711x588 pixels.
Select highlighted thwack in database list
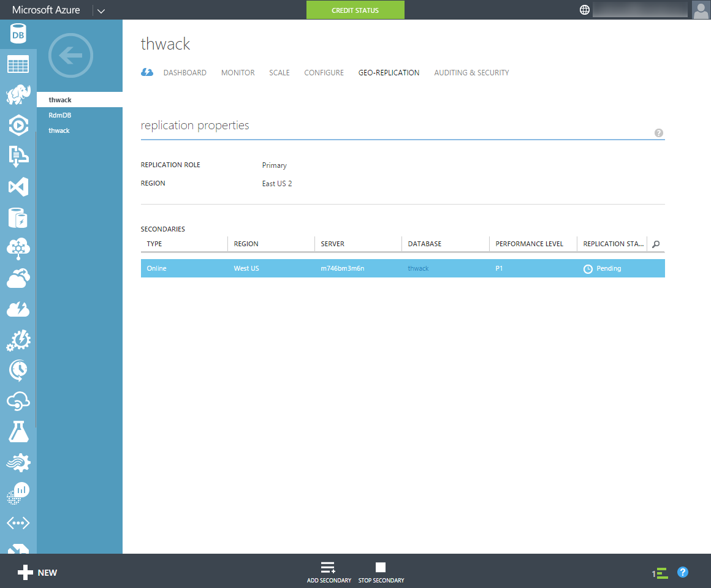79,100
